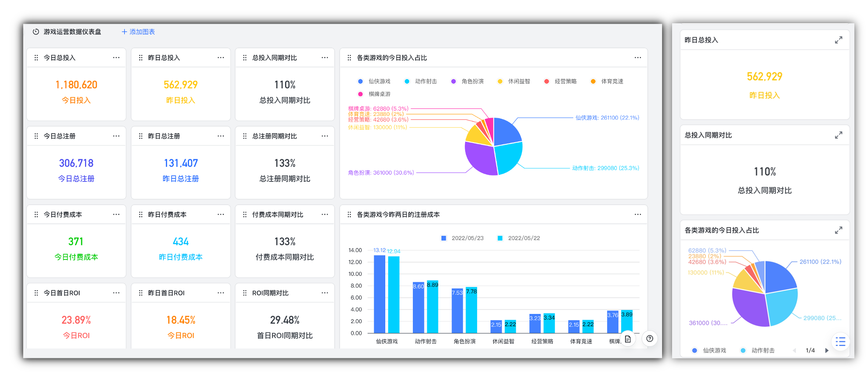Open more options on 付费成本同期对比 card
This screenshot has height=382, width=868.
pos(325,214)
